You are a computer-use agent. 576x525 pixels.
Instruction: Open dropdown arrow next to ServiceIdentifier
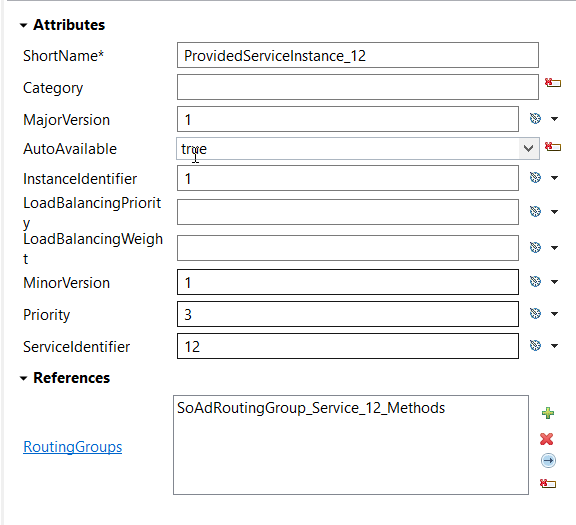(x=555, y=346)
